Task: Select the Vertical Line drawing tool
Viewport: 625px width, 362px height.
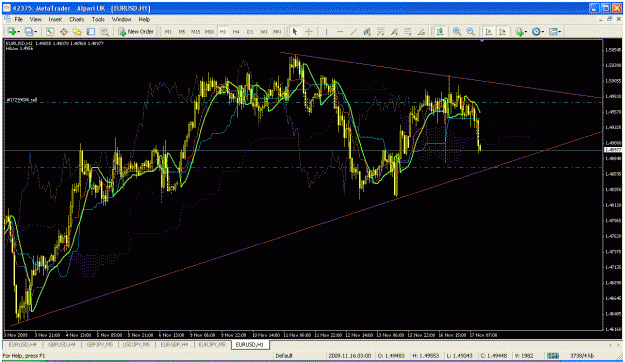Action: 326,31
